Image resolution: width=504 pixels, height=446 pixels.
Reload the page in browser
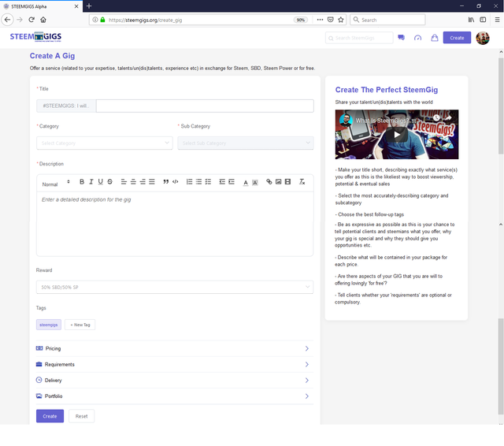31,20
